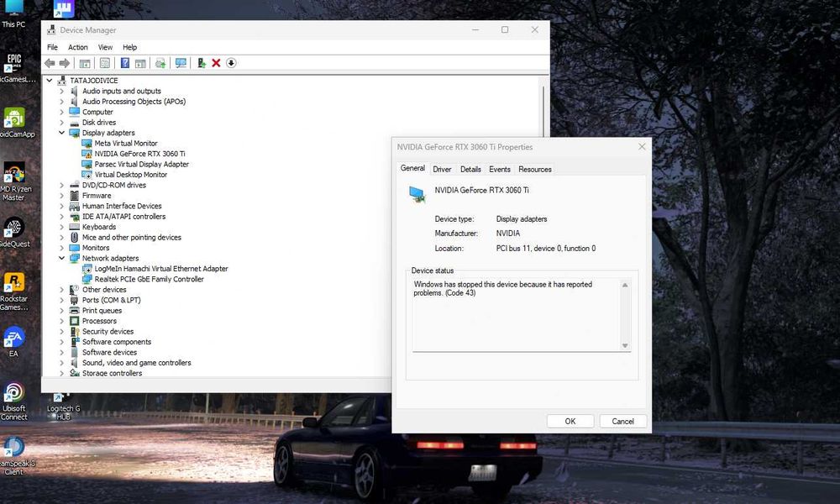Viewport: 840px width, 504px height.
Task: Click the printer icon in the toolbar
Action: point(160,63)
